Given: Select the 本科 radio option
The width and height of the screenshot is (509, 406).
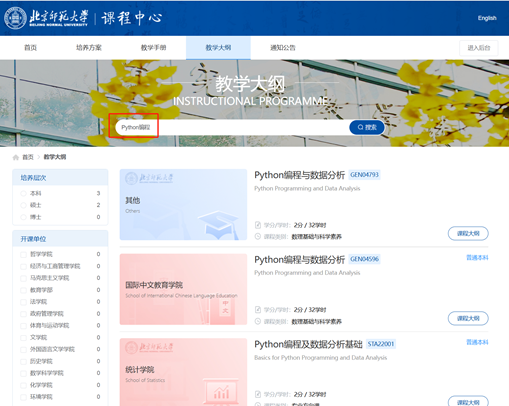Looking at the screenshot, I should coord(23,193).
